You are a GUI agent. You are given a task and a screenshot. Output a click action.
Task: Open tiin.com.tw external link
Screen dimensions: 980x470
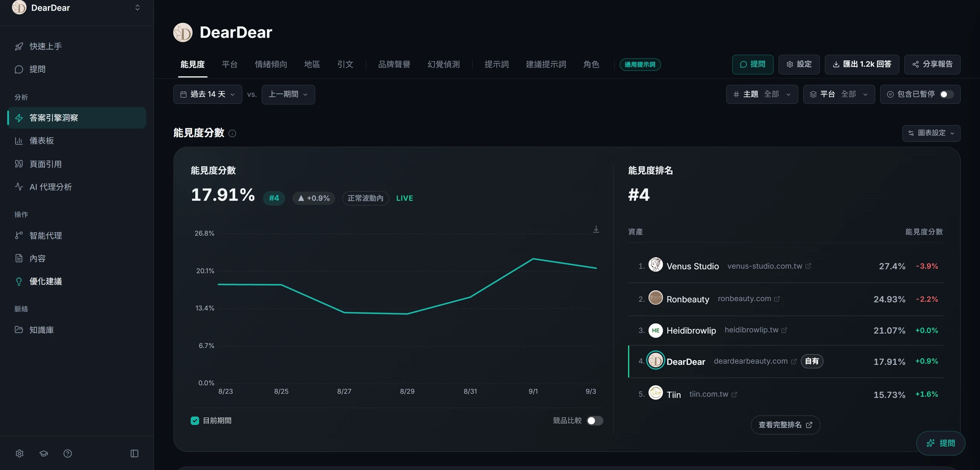(x=713, y=394)
